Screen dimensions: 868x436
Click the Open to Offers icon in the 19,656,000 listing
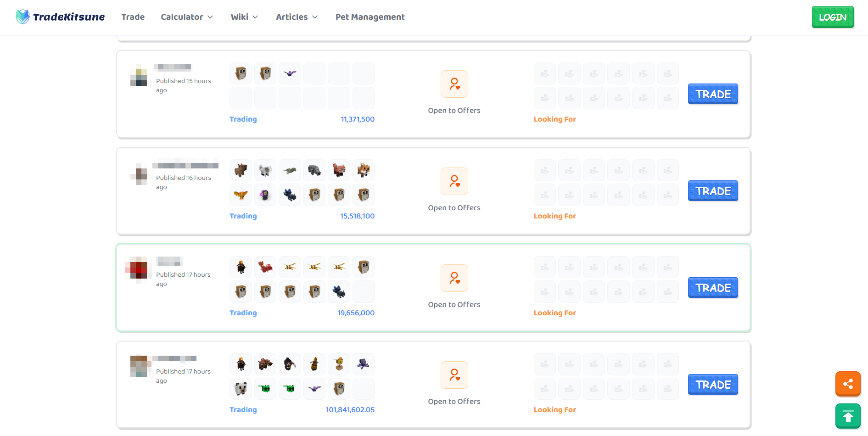click(x=454, y=278)
